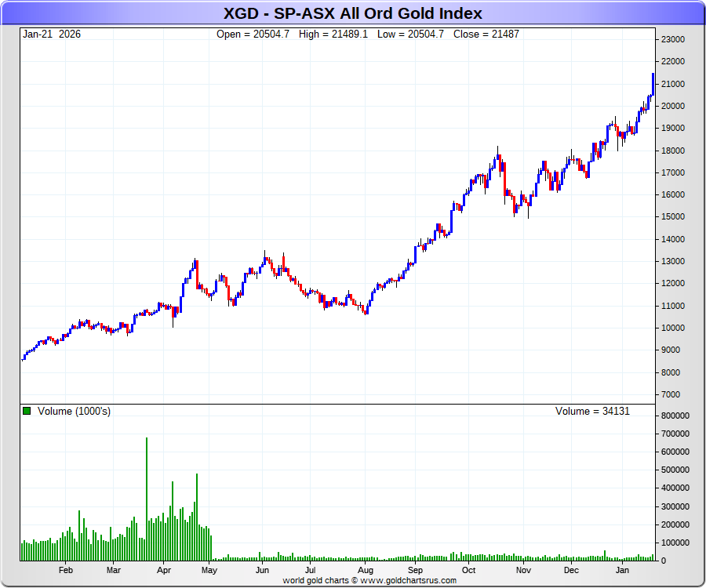Click the chart title XGD - SP-ASX All Ord Gold Index

click(x=352, y=13)
